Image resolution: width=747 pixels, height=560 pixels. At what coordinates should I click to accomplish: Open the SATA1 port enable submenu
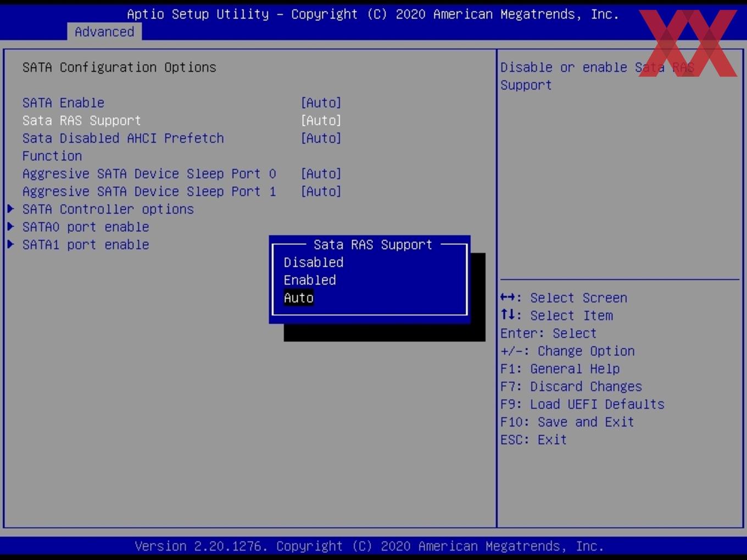click(86, 244)
